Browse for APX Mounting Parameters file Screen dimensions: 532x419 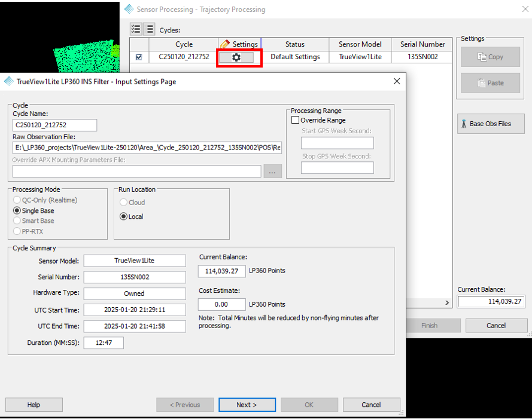click(272, 171)
